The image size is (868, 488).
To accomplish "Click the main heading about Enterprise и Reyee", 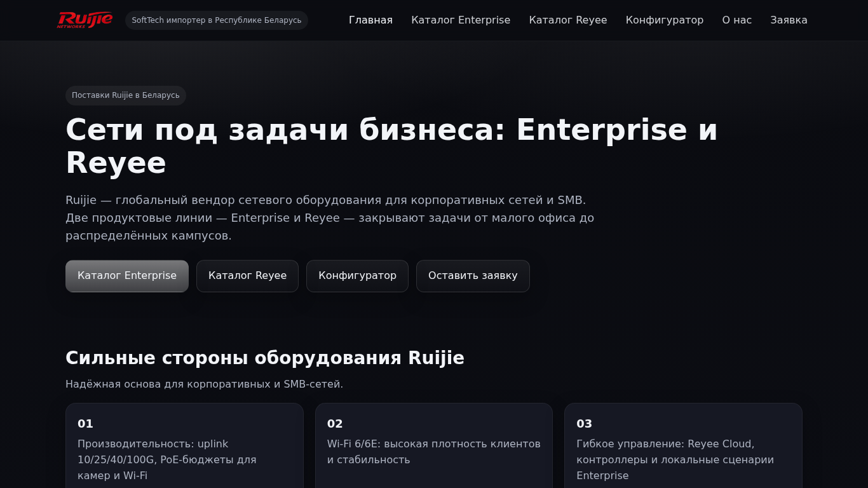I will (x=391, y=146).
